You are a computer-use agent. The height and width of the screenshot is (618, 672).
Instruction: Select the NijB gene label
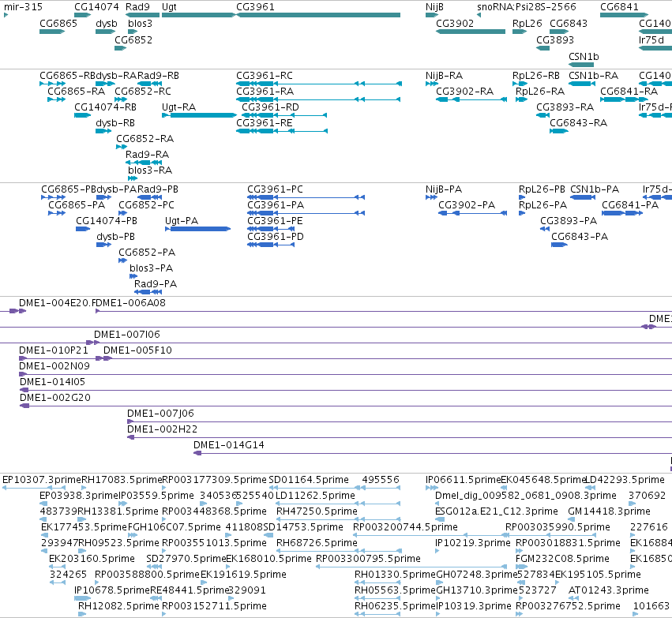coord(434,7)
